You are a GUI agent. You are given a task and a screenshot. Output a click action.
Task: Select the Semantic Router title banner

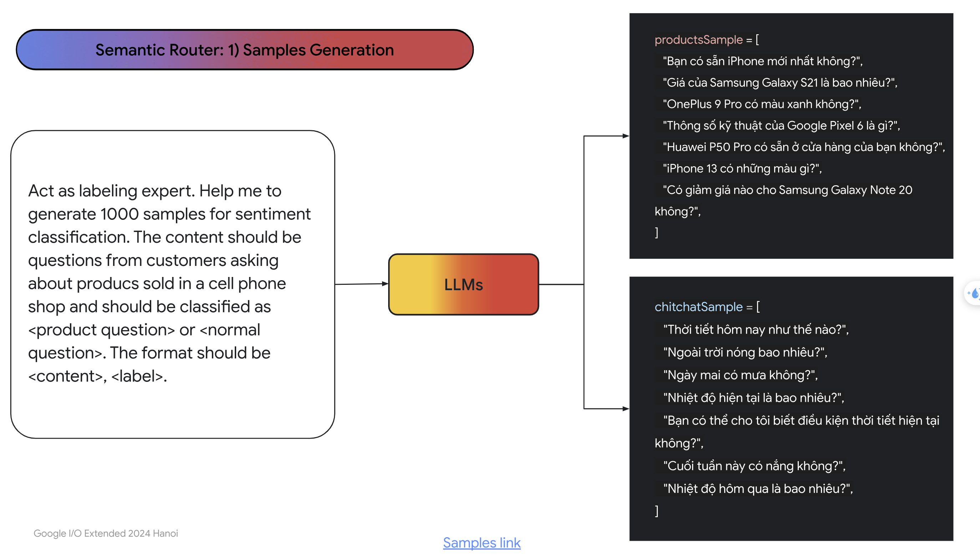[245, 50]
